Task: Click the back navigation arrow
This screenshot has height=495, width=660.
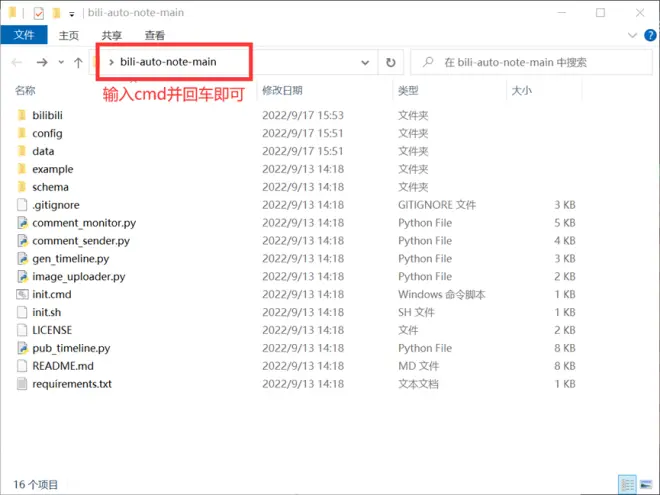Action: (x=17, y=63)
